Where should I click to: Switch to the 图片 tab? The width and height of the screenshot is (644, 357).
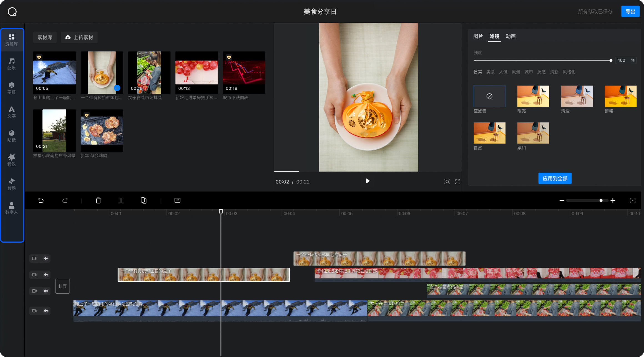tap(478, 36)
